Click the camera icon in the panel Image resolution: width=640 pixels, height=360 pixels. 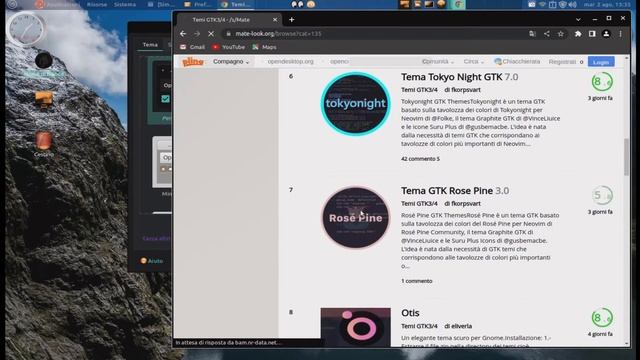(531, 4)
